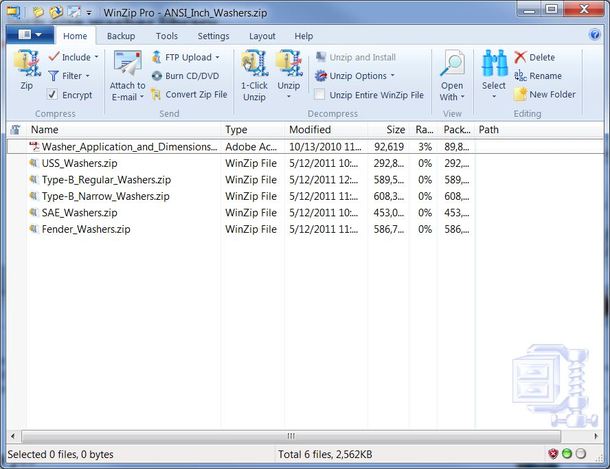Switch to the Layout ribbon tab
610x469 pixels.
pyautogui.click(x=262, y=36)
